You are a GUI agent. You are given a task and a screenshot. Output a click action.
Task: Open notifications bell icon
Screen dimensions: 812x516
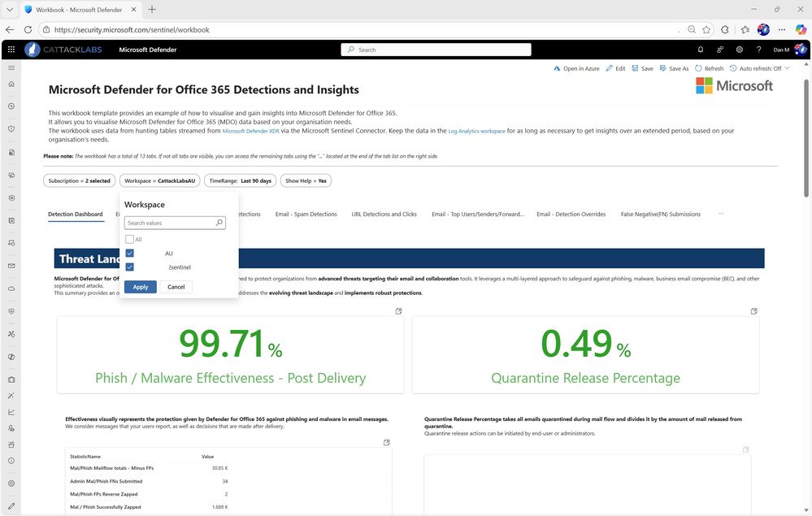701,50
